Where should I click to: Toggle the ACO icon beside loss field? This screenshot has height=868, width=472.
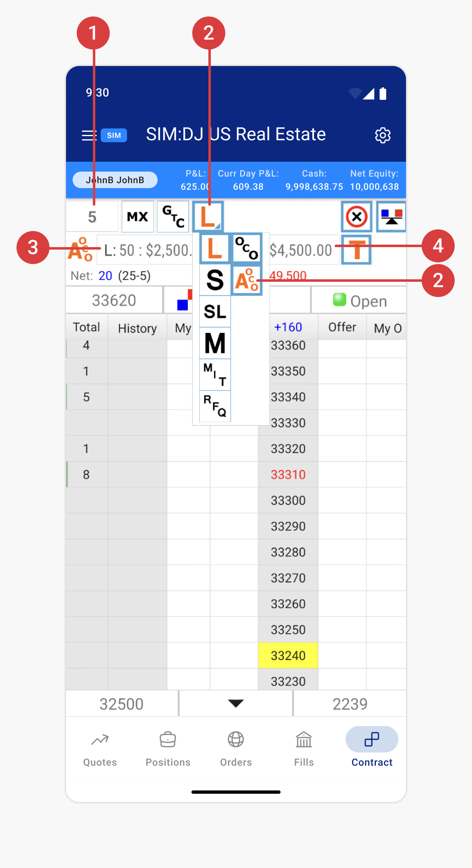click(80, 250)
